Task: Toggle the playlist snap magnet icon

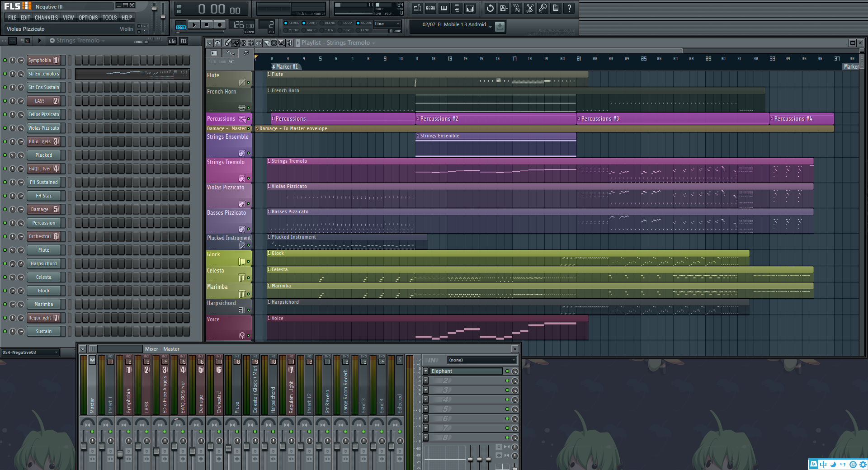Action: tap(217, 43)
